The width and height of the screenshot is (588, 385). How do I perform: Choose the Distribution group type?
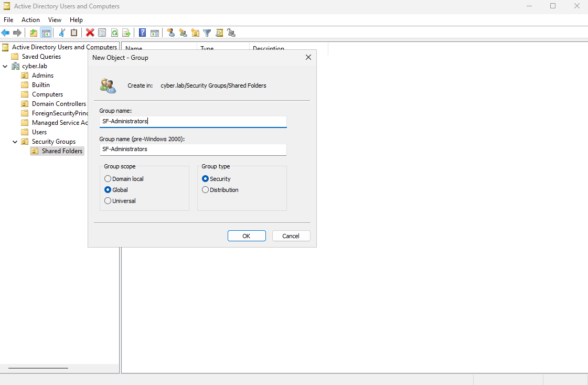206,190
